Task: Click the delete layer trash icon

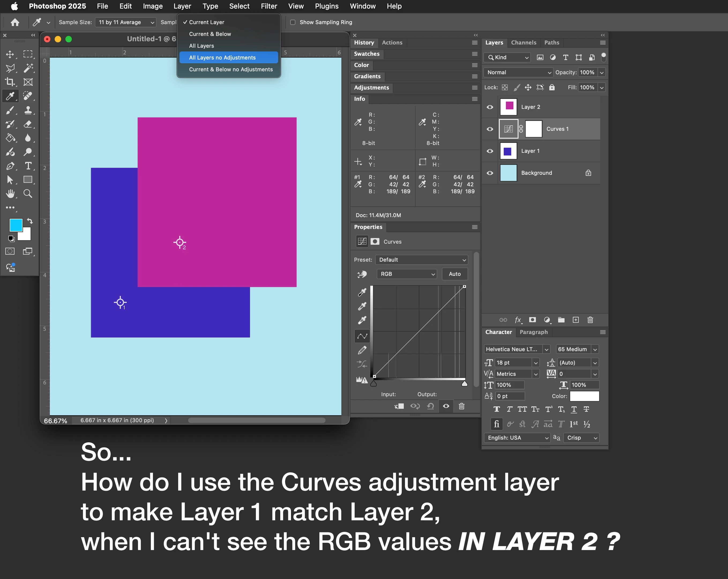Action: (x=590, y=320)
